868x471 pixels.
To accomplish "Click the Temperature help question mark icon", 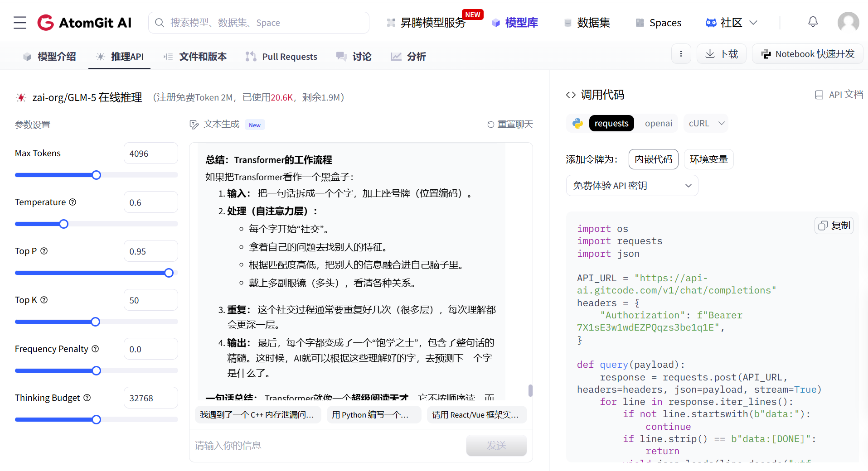I will pyautogui.click(x=73, y=202).
